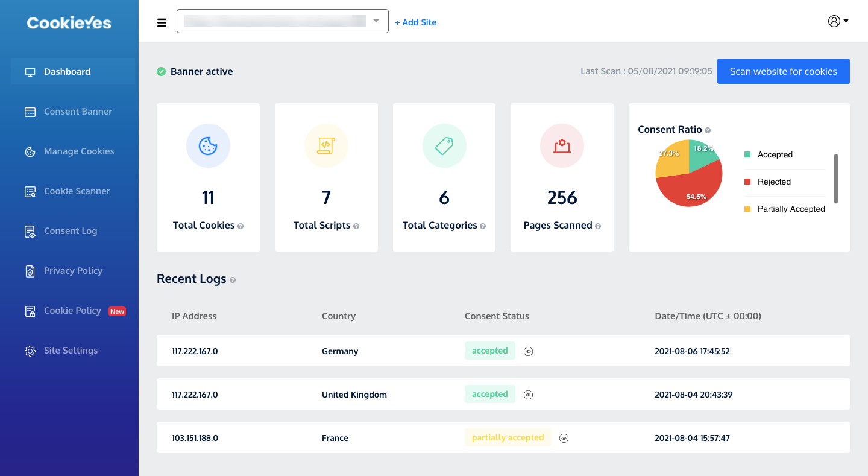Click the Total Categories tag icon
Image resolution: width=868 pixels, height=476 pixels.
tap(444, 145)
